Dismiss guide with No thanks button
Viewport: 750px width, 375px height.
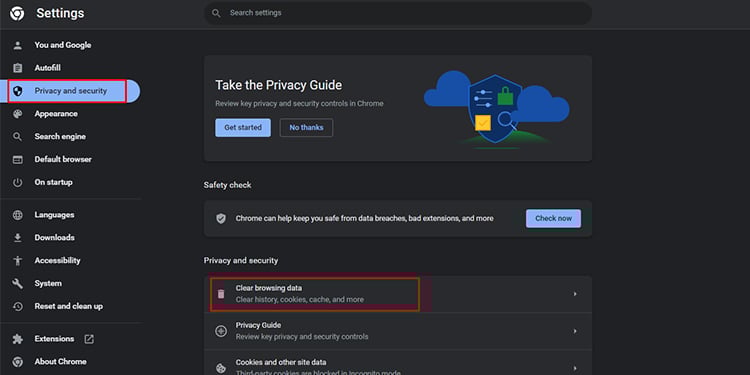[306, 128]
